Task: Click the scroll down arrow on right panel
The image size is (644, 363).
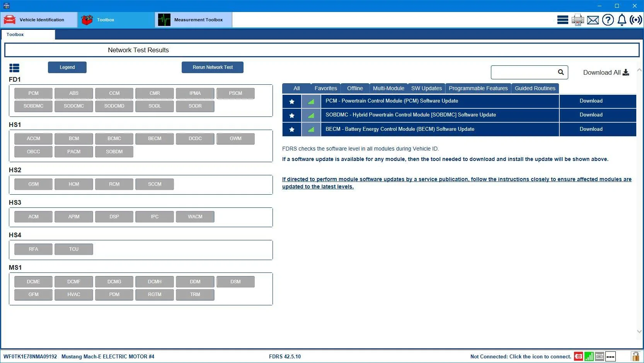Action: (639, 332)
